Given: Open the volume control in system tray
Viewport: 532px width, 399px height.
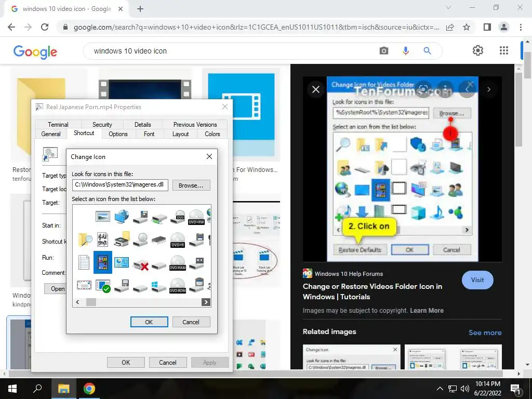Looking at the screenshot, I should (465, 389).
